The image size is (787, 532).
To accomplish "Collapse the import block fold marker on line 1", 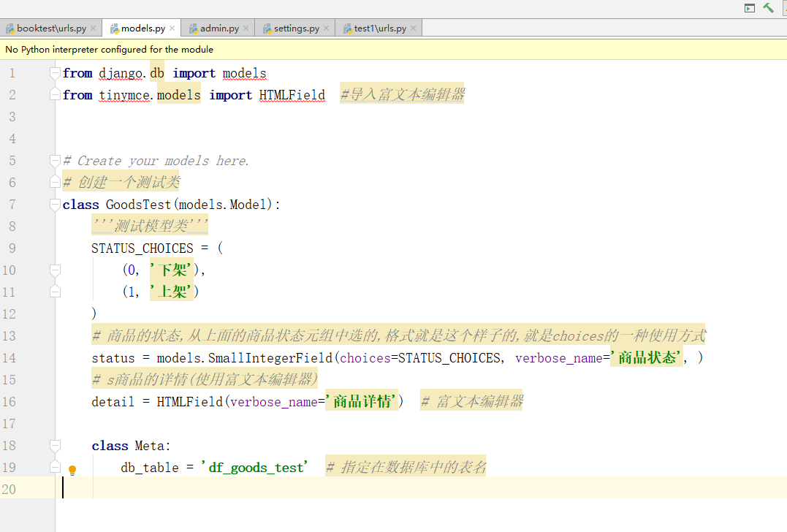I will [x=56, y=73].
